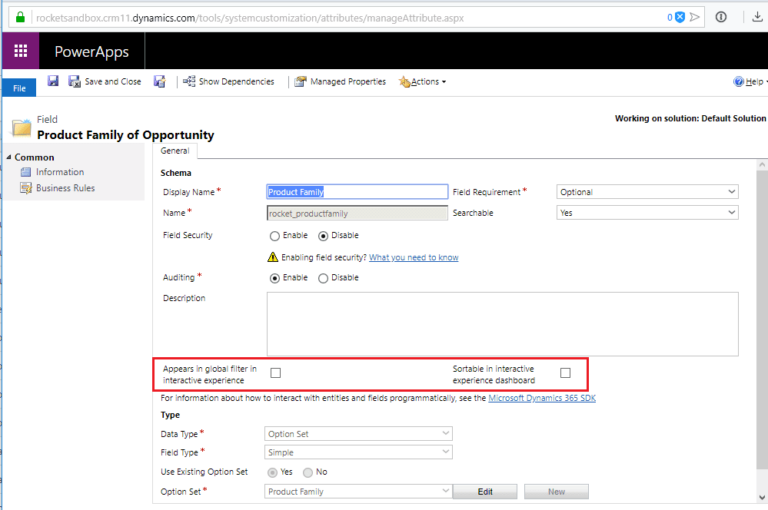Open the Help menu
This screenshot has height=510, width=768.
point(750,82)
